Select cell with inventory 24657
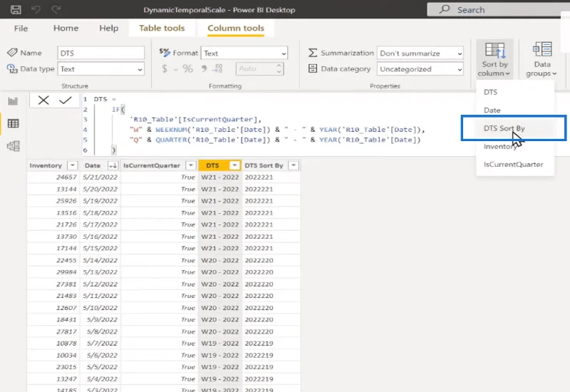Viewport: 570px width, 392px height. coord(53,177)
